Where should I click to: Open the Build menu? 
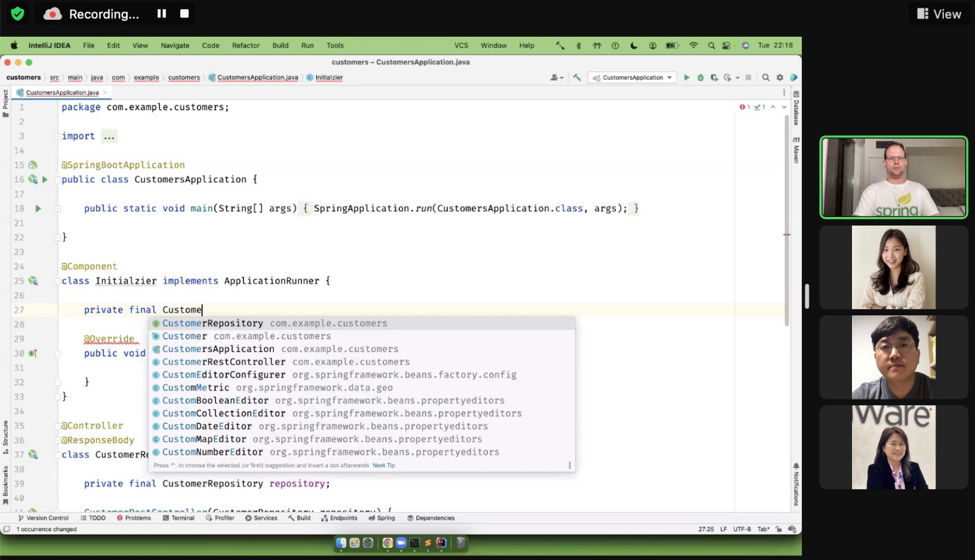[x=280, y=45]
